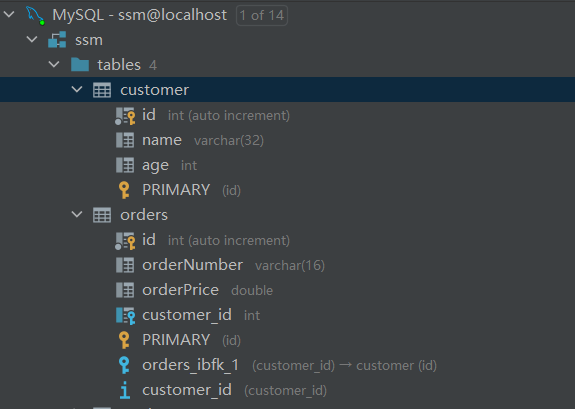Screen dimensions: 575x409
Task: Click the customer id primary key column icon
Action: click(x=125, y=116)
